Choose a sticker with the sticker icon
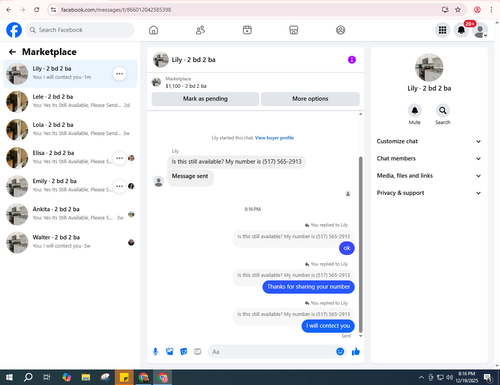500x385 pixels. tap(184, 351)
